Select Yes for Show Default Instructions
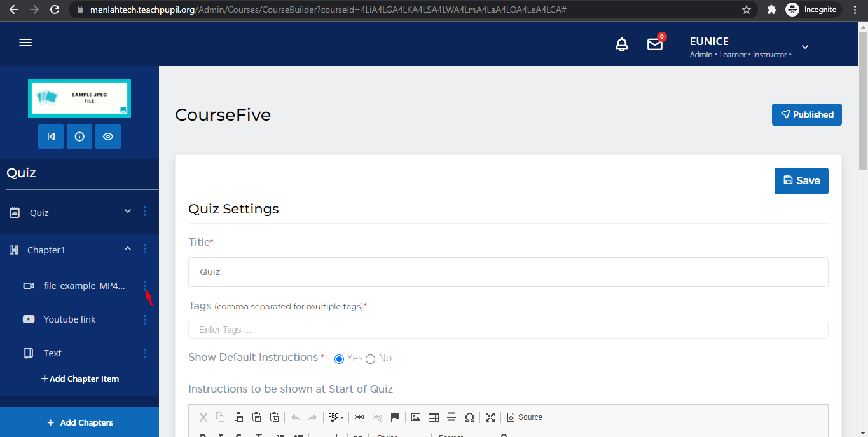 pos(340,359)
